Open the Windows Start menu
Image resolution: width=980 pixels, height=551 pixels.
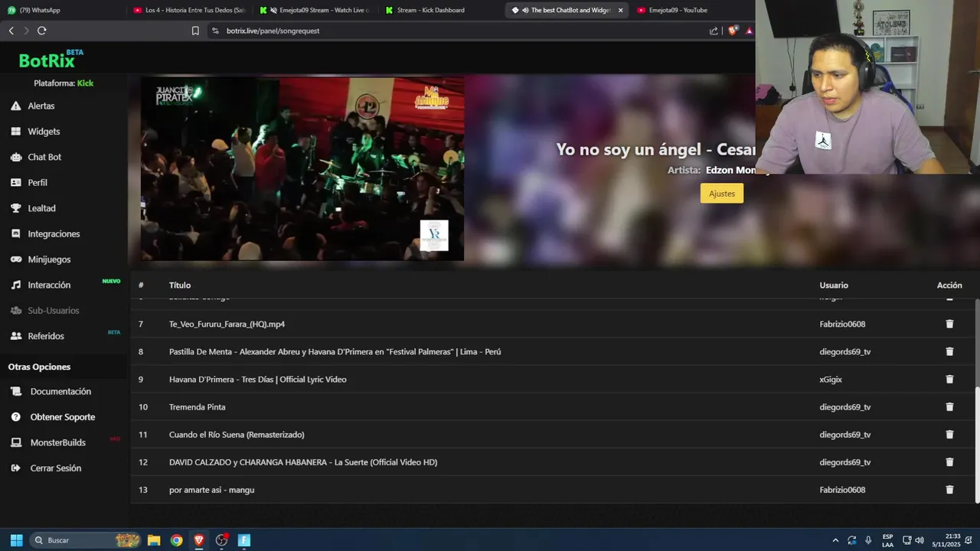click(x=16, y=540)
